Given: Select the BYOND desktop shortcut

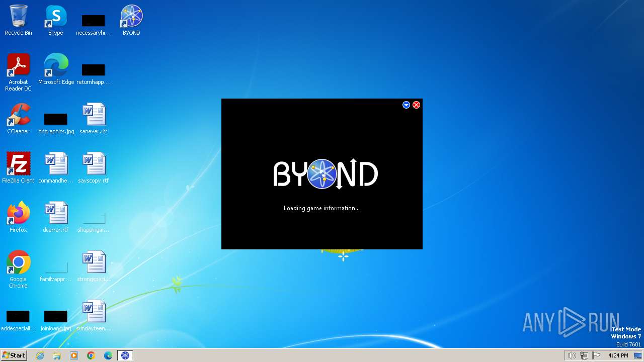Looking at the screenshot, I should 131,20.
